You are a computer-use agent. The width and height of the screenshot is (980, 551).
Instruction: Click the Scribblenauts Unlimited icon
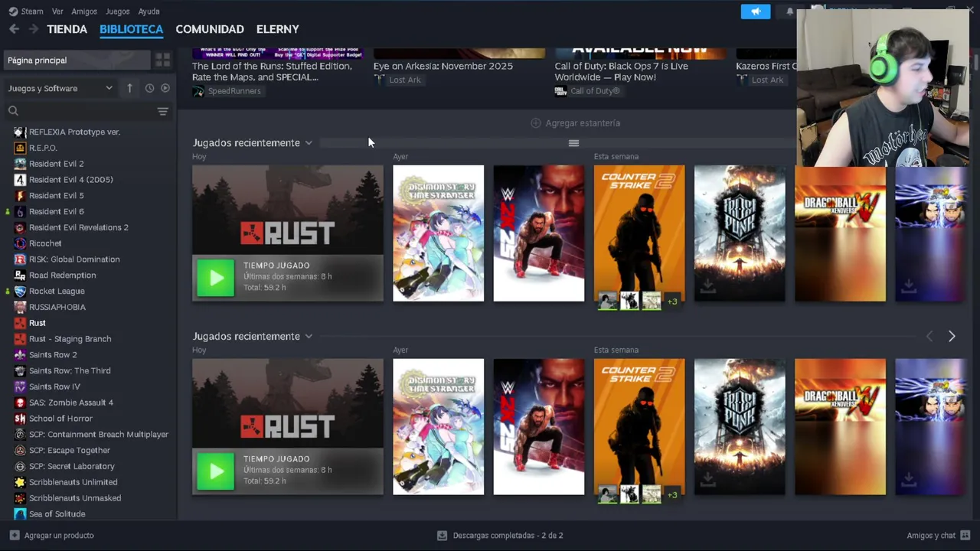(x=20, y=482)
